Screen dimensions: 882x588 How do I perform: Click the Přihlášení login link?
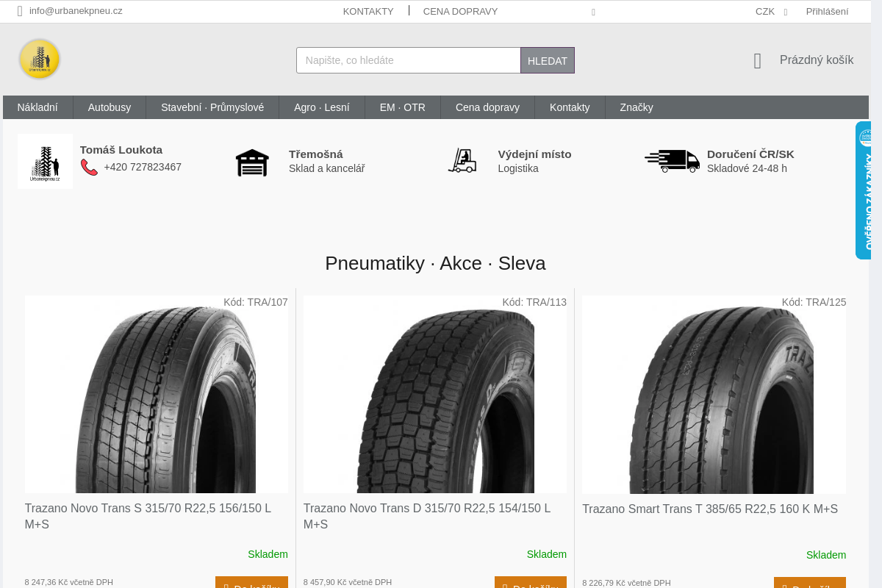pyautogui.click(x=827, y=11)
